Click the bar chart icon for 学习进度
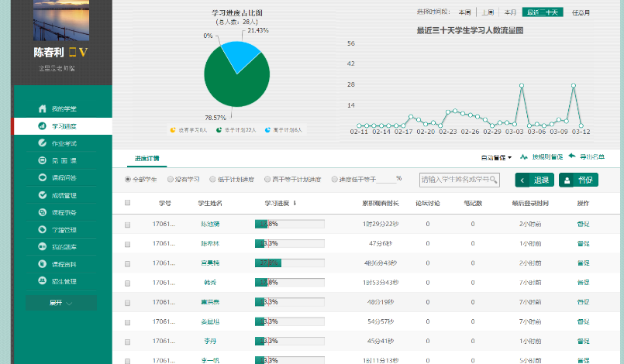The width and height of the screenshot is (624, 364). click(x=43, y=125)
